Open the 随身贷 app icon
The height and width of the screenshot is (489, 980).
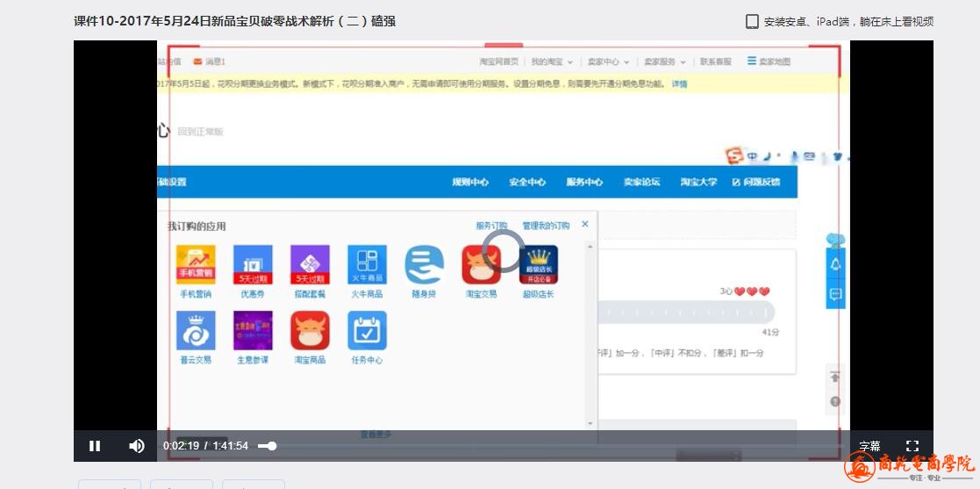coord(424,265)
